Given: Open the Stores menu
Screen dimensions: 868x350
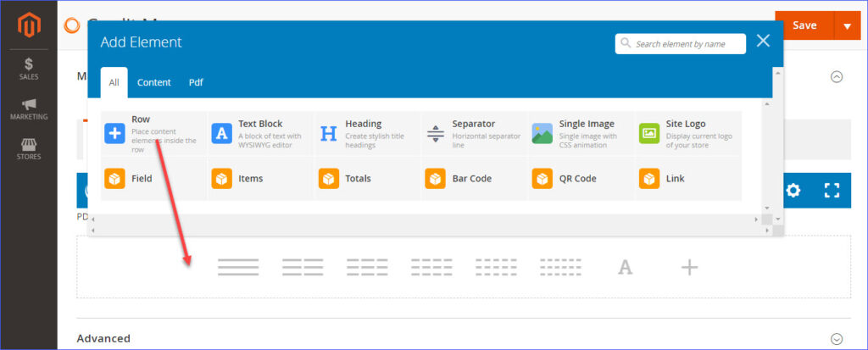Looking at the screenshot, I should point(29,149).
